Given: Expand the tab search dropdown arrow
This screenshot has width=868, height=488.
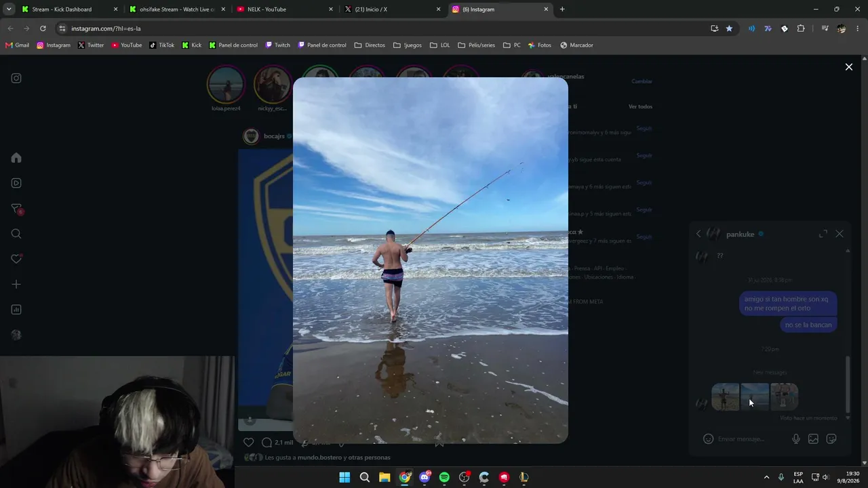Looking at the screenshot, I should (x=9, y=9).
